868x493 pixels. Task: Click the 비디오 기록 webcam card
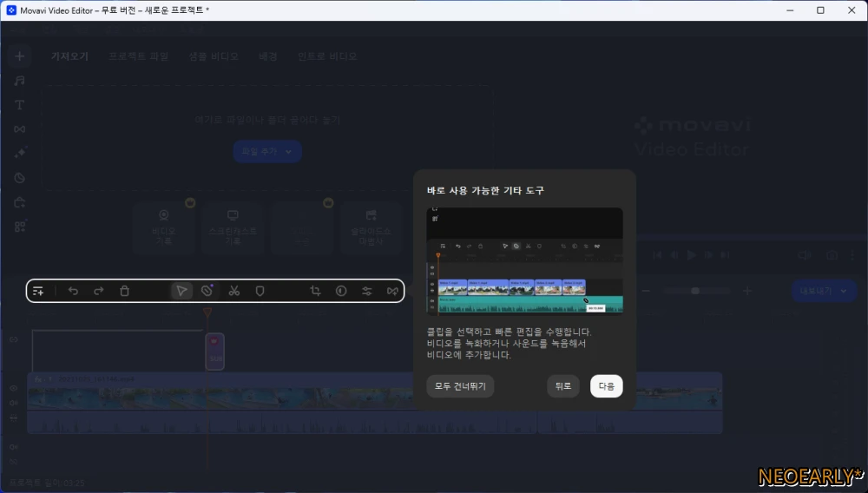[x=163, y=228]
